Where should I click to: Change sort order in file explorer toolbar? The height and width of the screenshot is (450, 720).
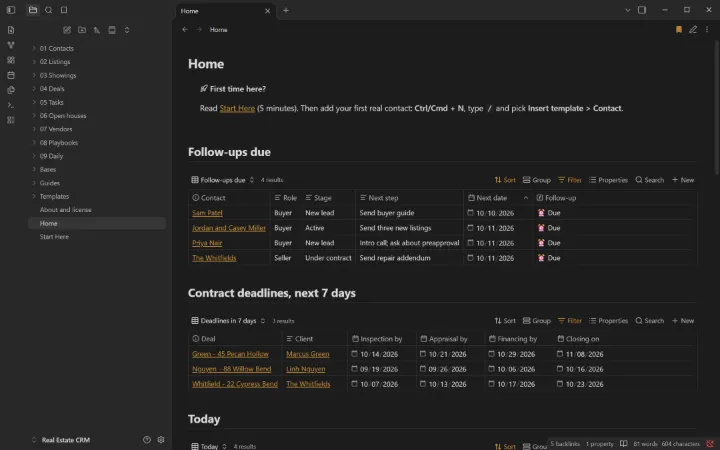point(97,30)
